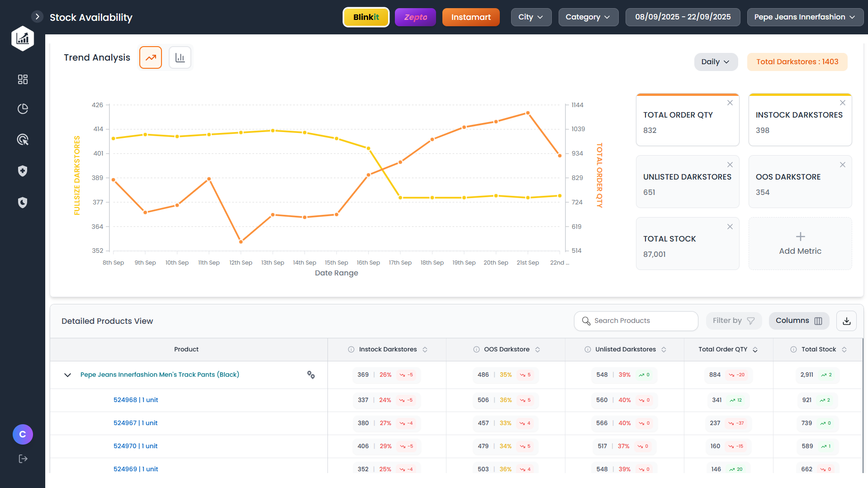The image size is (868, 488).
Task: Open product link 524968 | 1 unit
Action: click(x=136, y=400)
